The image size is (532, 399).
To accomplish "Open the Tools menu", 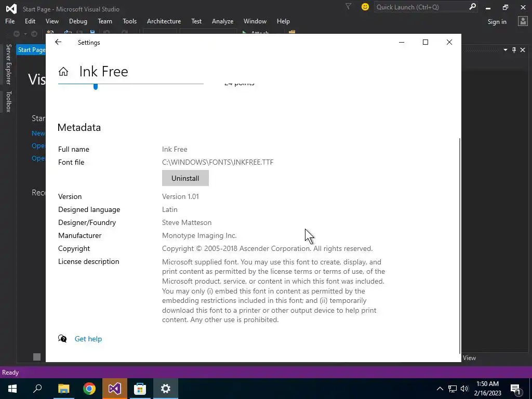I will coord(129,21).
